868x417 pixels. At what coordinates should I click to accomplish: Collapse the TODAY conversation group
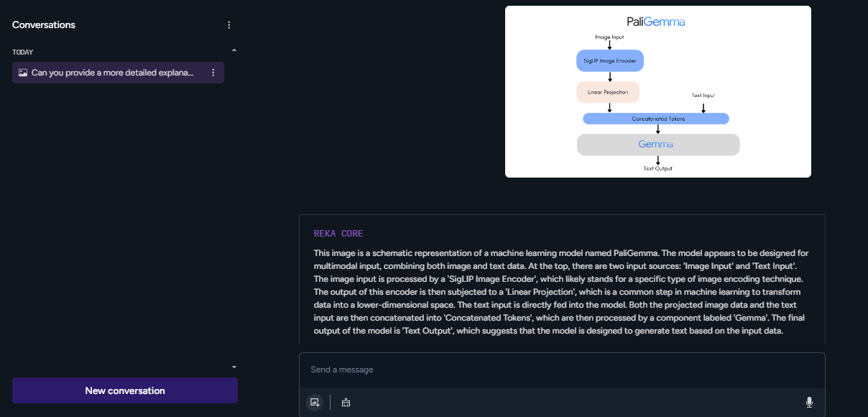click(234, 50)
